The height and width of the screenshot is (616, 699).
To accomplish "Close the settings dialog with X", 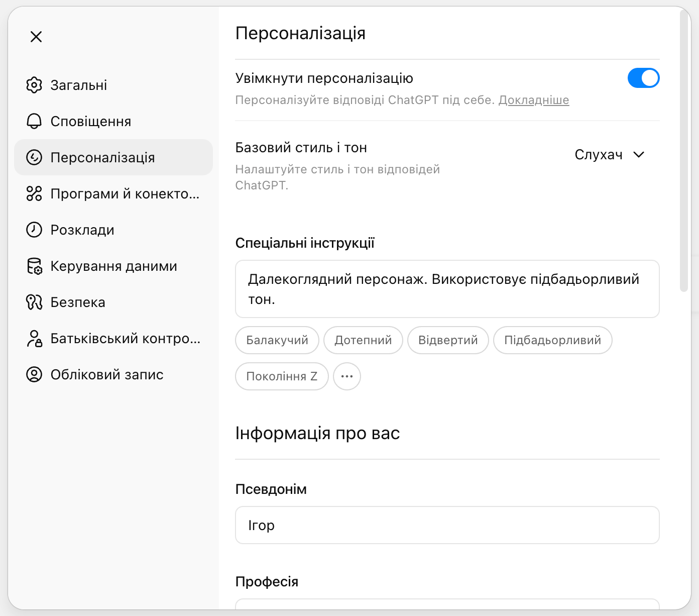I will tap(36, 37).
